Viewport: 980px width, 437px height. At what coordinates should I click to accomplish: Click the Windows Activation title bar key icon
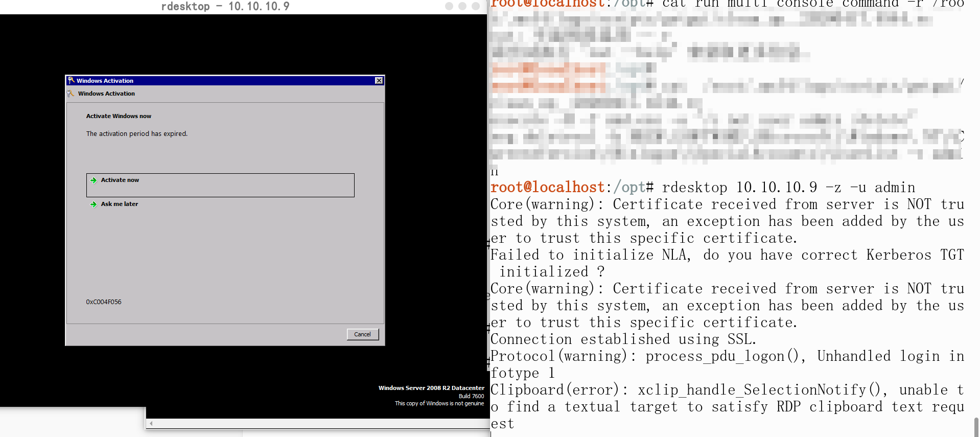pyautogui.click(x=71, y=80)
